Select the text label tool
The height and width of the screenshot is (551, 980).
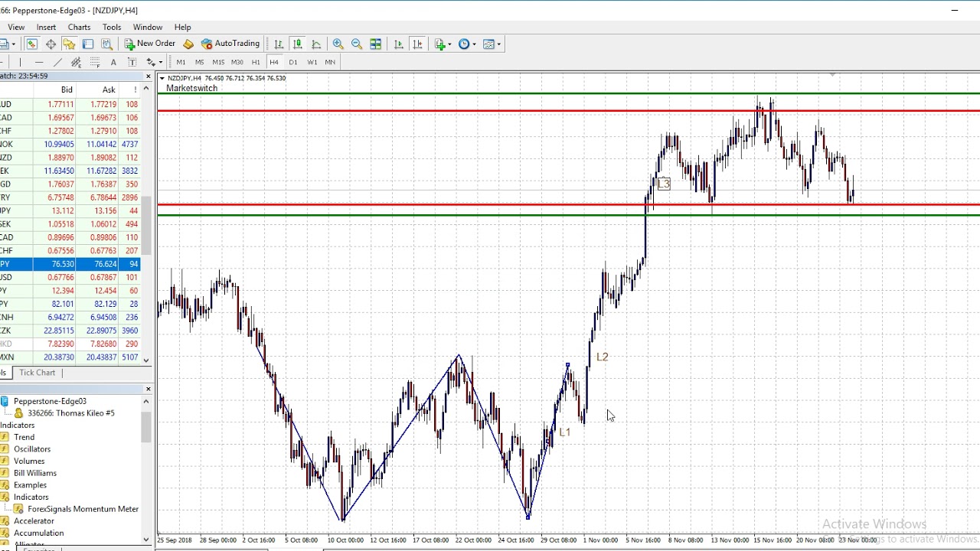(x=113, y=62)
